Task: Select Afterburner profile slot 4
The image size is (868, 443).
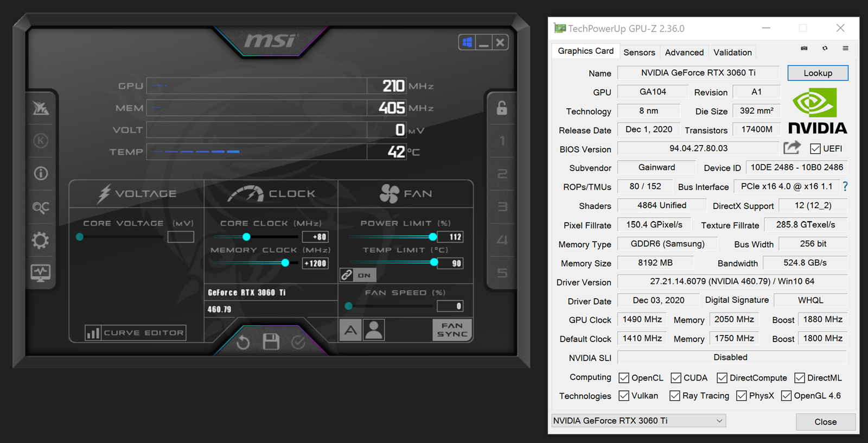Action: point(502,240)
